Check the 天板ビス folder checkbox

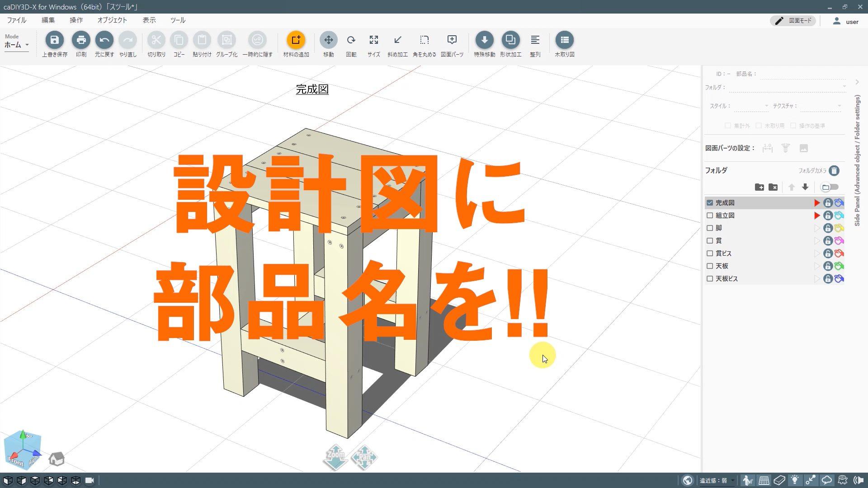[x=710, y=279]
